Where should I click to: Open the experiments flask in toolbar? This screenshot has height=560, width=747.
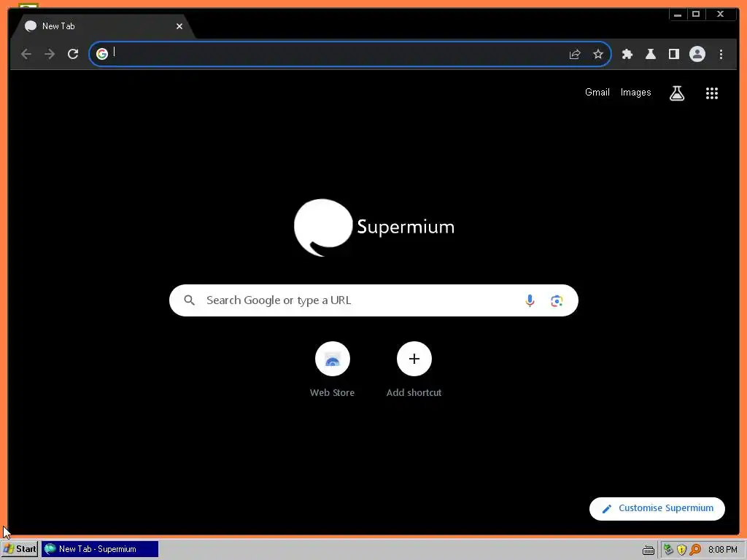pos(650,54)
